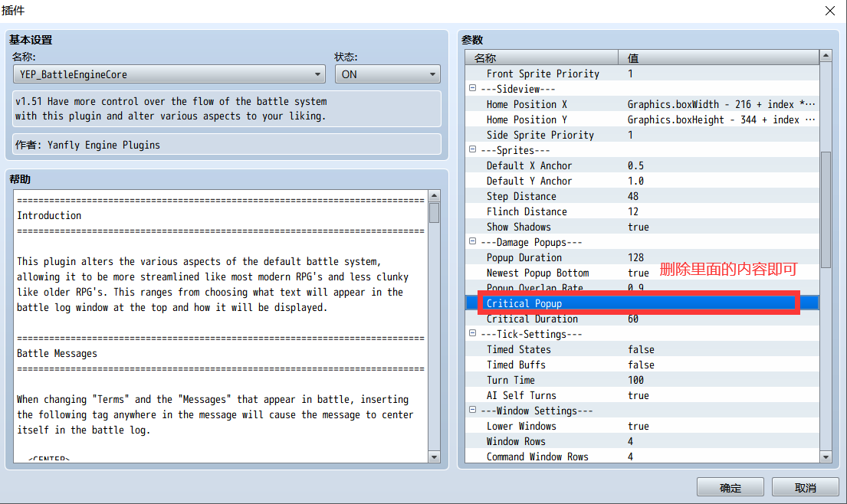This screenshot has width=847, height=504.
Task: Select the Newest Popup Bottom parameter
Action: click(642, 273)
